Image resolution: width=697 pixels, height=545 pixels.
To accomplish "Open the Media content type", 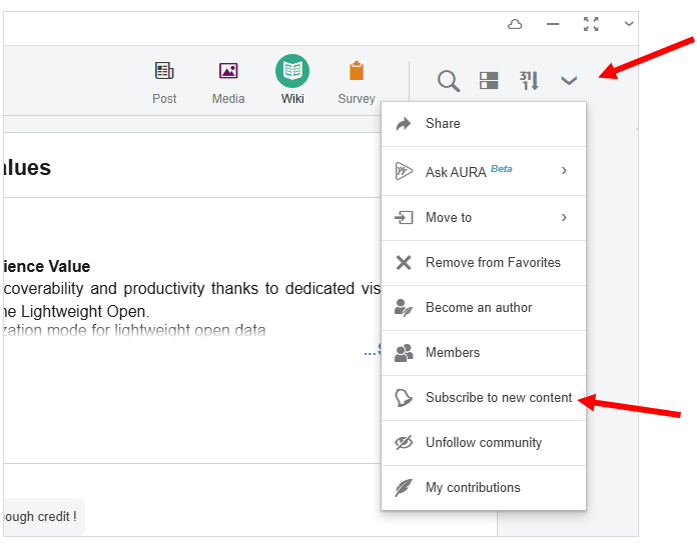I will pos(228,72).
